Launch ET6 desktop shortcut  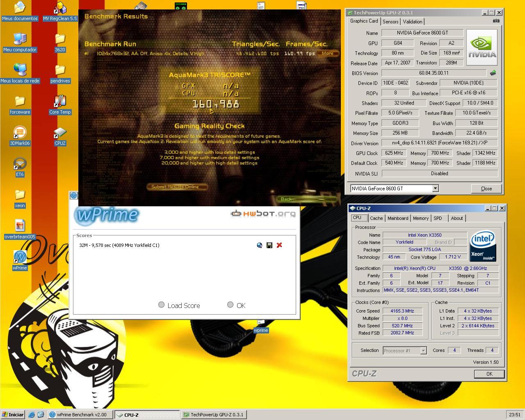[x=20, y=167]
